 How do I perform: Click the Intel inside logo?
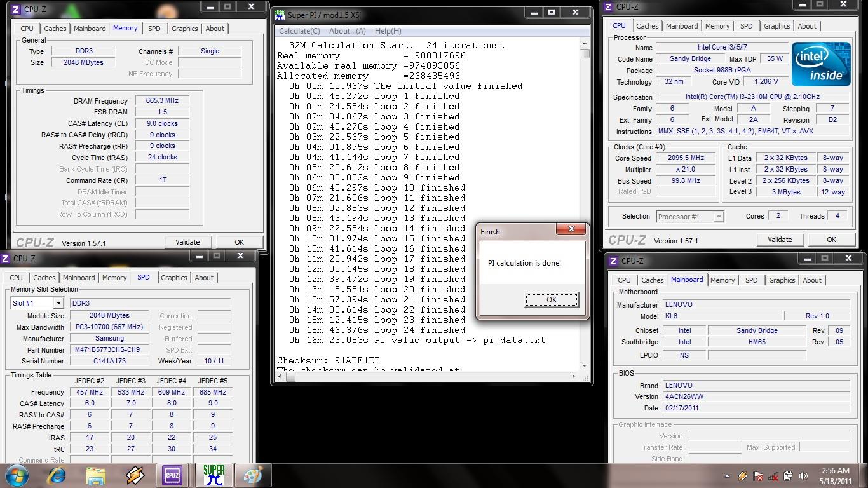coord(821,65)
